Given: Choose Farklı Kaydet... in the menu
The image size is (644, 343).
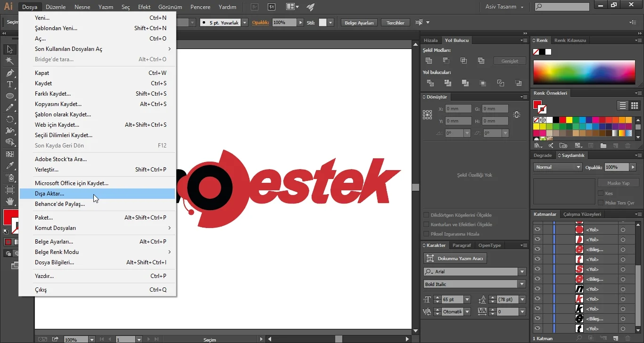Looking at the screenshot, I should click(x=97, y=94).
